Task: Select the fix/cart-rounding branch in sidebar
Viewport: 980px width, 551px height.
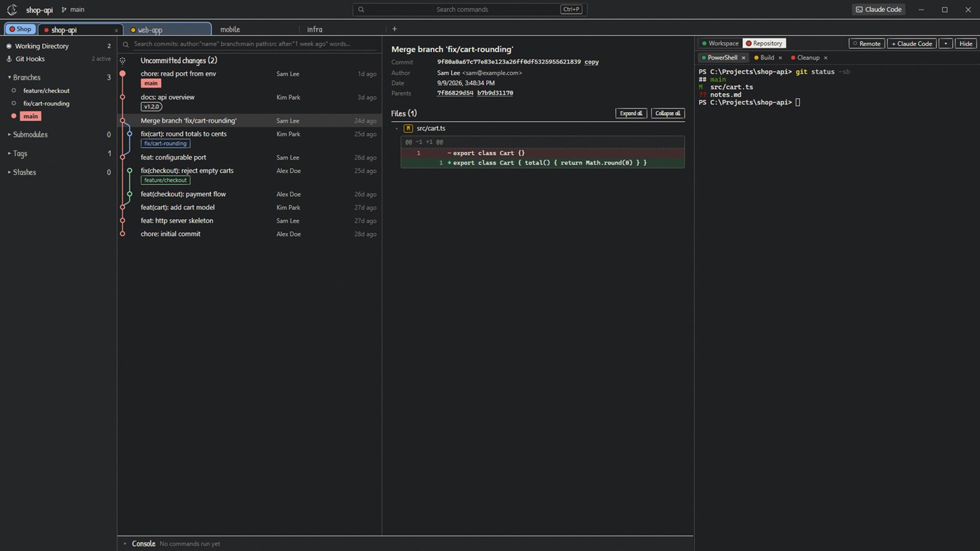Action: 46,104
